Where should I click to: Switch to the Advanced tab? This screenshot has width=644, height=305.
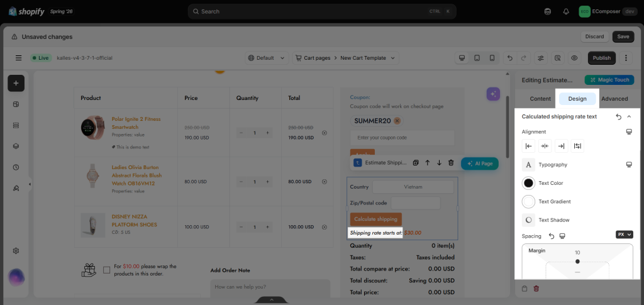[614, 99]
